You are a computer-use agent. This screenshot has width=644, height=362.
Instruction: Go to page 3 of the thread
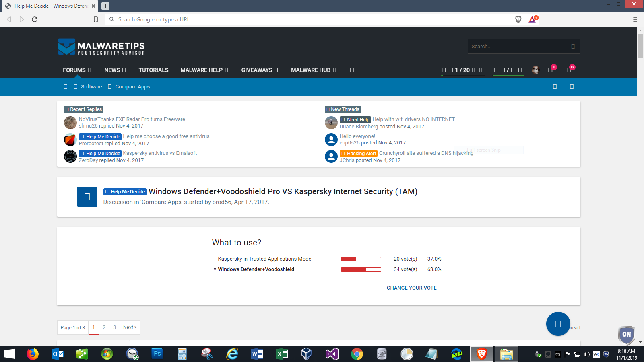(115, 327)
